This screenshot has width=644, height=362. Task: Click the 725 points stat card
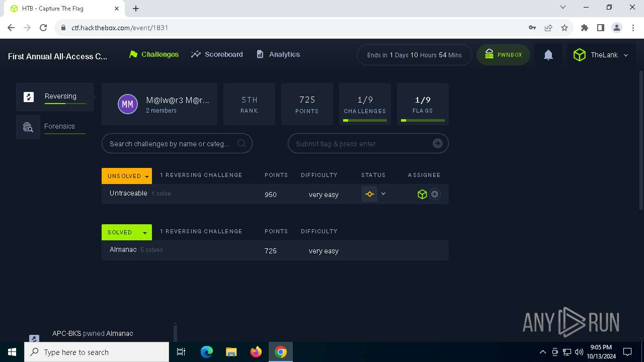tap(307, 104)
